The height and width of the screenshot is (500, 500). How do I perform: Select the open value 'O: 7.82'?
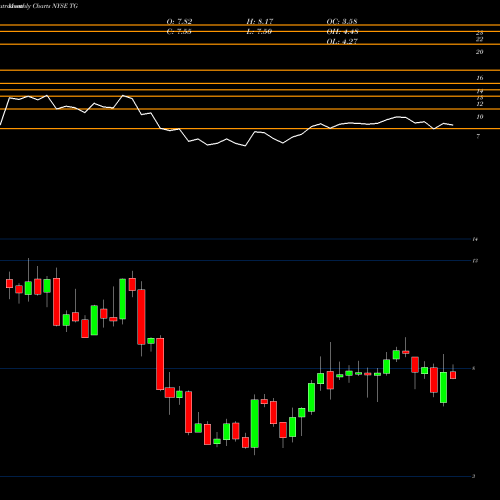[x=179, y=22]
